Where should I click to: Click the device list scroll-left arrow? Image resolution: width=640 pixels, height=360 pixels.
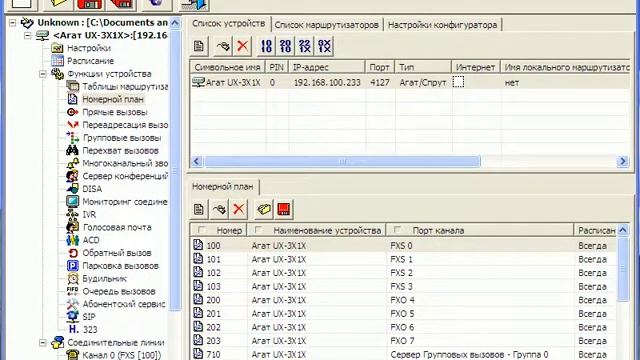click(x=196, y=161)
